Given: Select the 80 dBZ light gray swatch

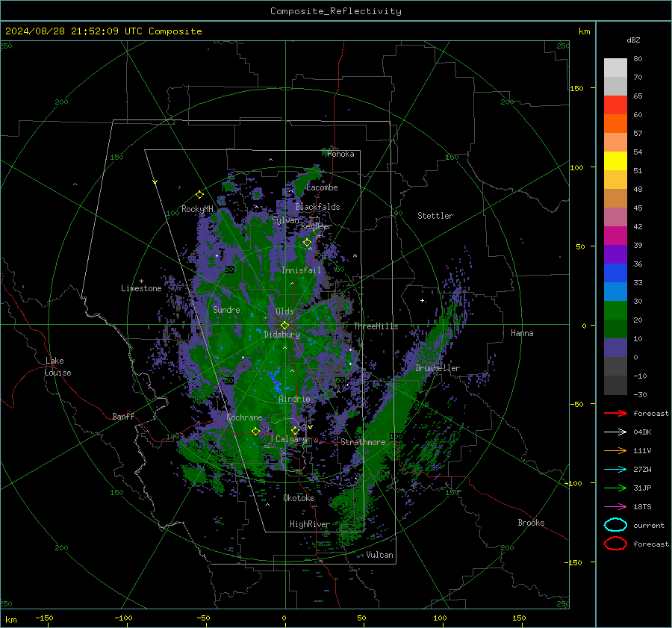Looking at the screenshot, I should pos(615,67).
